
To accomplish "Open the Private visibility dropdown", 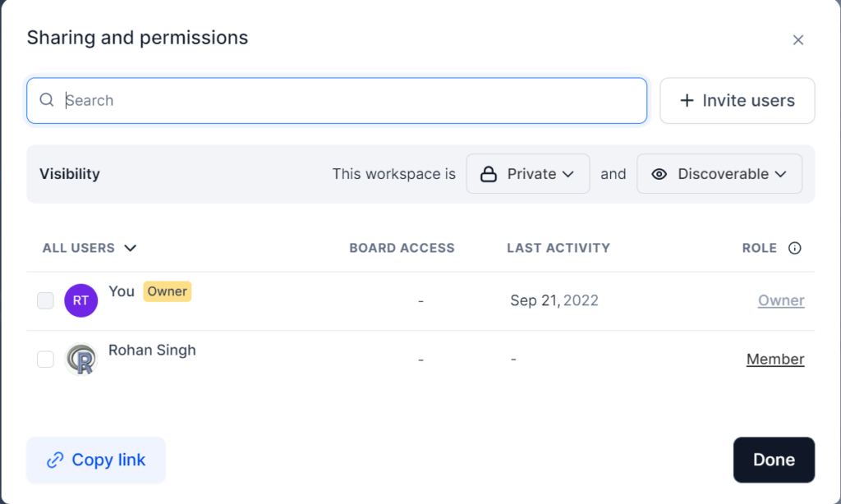I will click(528, 174).
